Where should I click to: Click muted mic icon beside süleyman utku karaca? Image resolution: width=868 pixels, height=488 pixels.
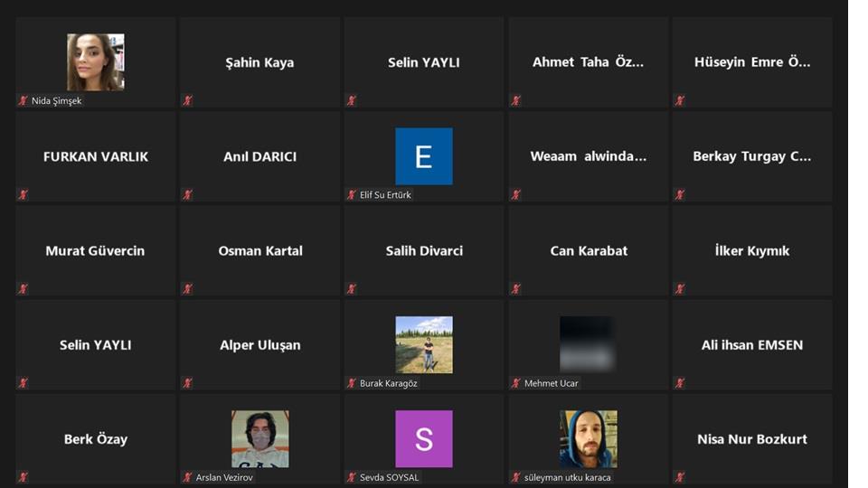click(516, 477)
